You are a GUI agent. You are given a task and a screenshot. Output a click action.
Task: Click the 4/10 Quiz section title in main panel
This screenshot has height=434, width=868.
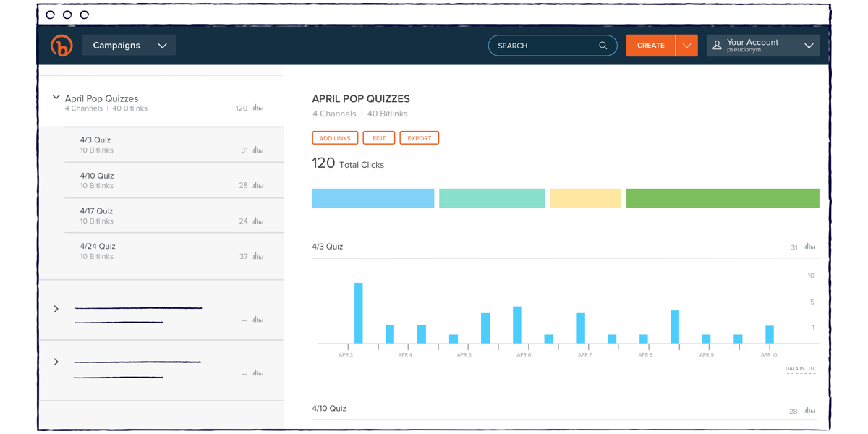click(329, 409)
